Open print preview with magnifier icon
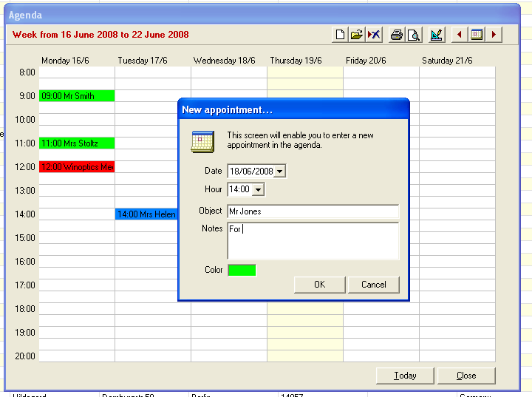The height and width of the screenshot is (397, 532). [x=414, y=35]
